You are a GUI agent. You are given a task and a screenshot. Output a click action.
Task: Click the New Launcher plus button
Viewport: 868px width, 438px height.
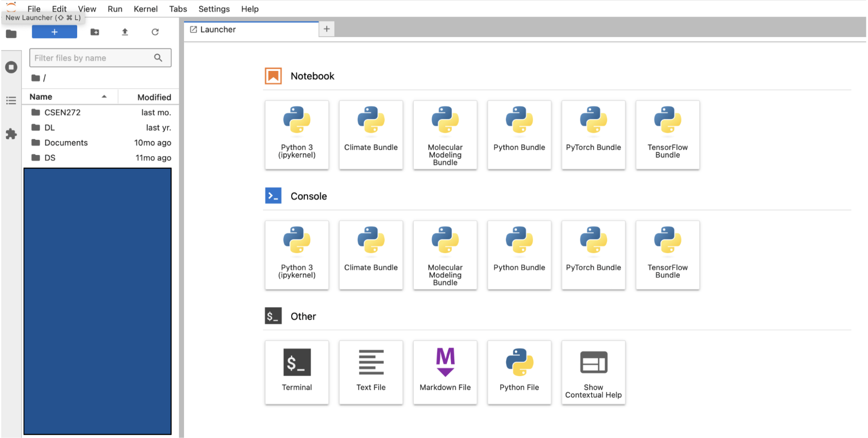click(x=54, y=32)
